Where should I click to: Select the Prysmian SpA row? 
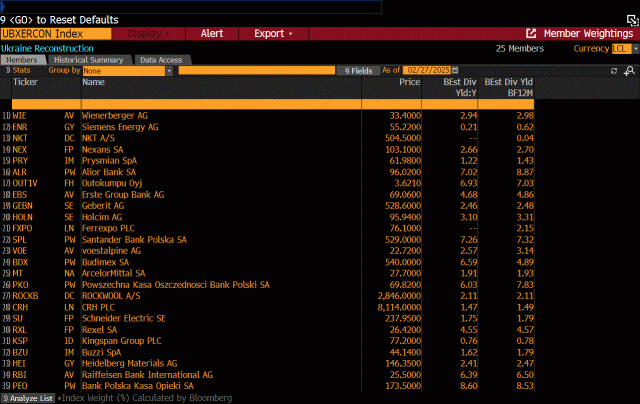pyautogui.click(x=267, y=161)
